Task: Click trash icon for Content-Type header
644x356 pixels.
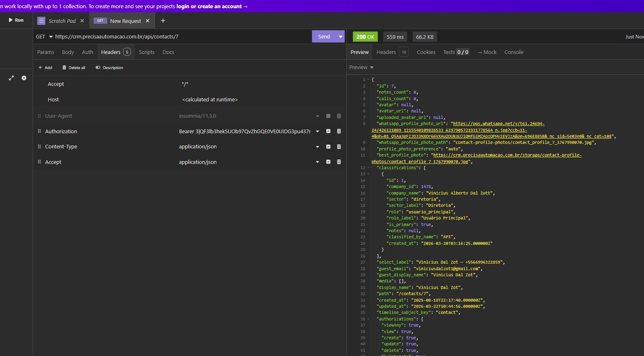Action: (339, 147)
